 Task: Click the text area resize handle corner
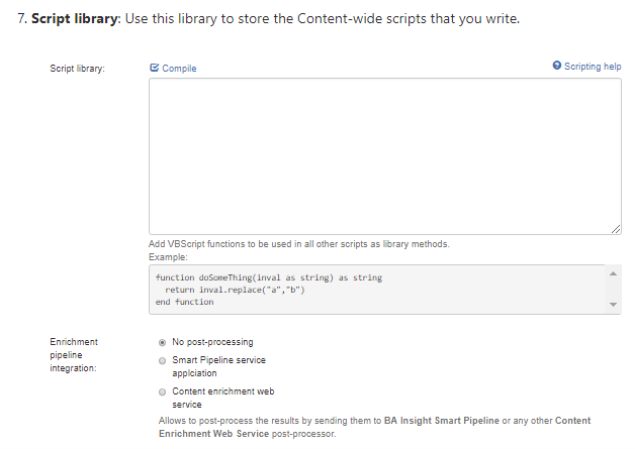pyautogui.click(x=616, y=230)
